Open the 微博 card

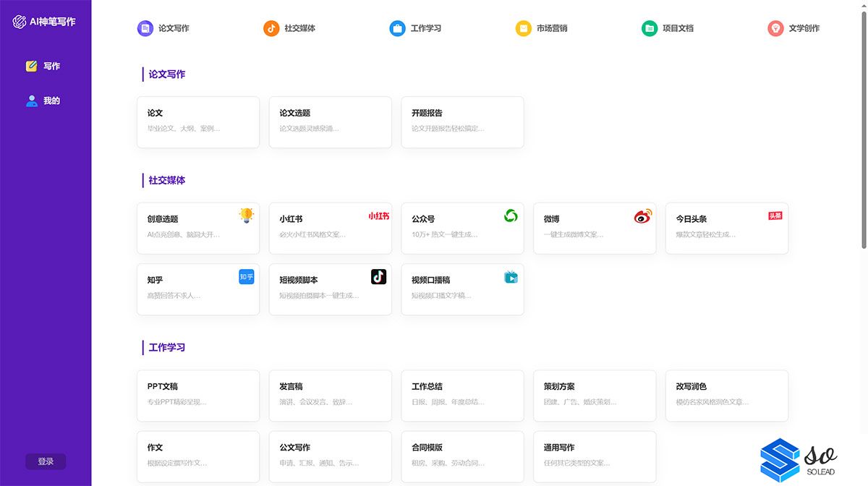595,229
